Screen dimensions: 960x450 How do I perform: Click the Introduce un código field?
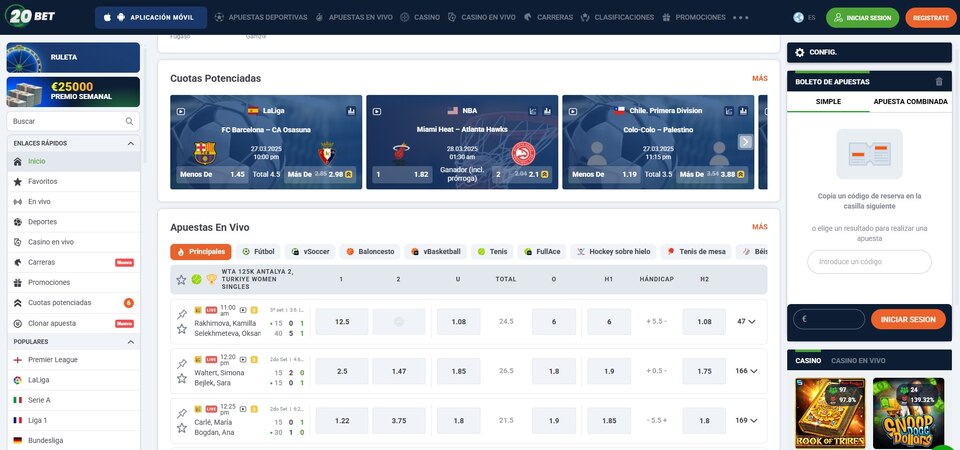point(869,261)
